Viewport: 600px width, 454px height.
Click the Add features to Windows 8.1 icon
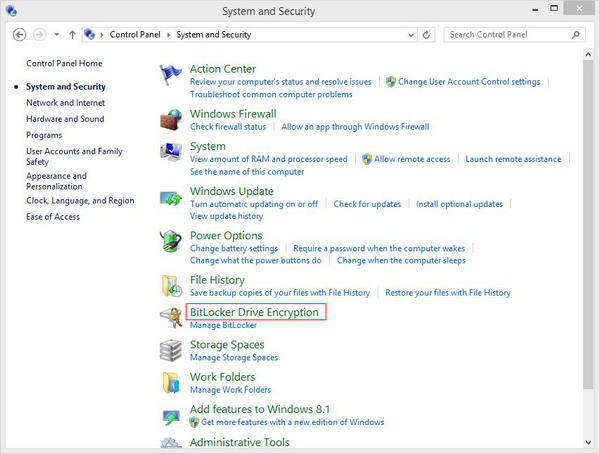coord(171,416)
